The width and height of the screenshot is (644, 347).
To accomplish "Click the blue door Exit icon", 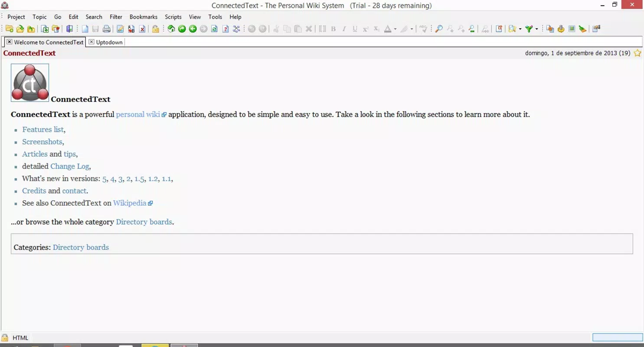I will coord(69,29).
